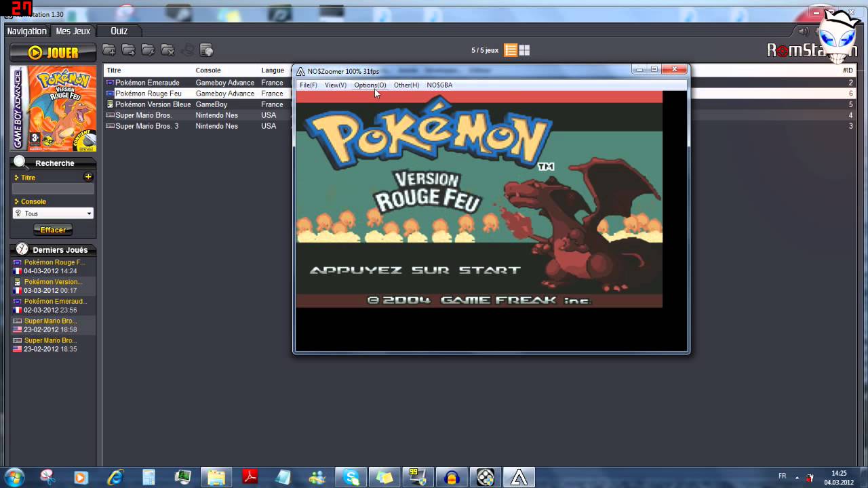868x488 pixels.
Task: Click the JOUER play button
Action: point(53,52)
